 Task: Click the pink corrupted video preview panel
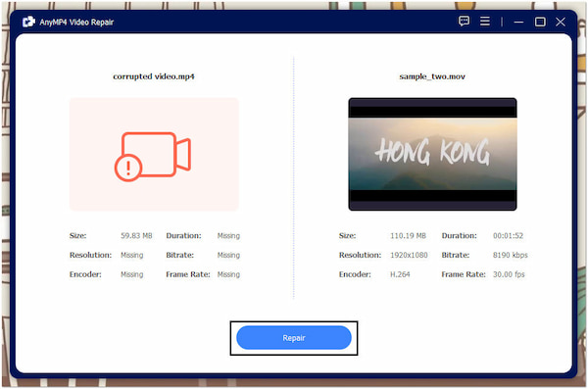[154, 154]
